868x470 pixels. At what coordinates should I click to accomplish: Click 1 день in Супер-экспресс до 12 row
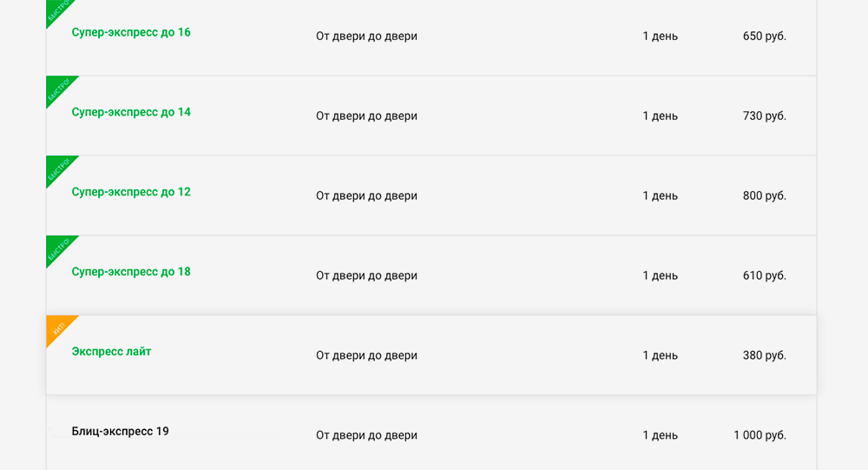pos(660,195)
